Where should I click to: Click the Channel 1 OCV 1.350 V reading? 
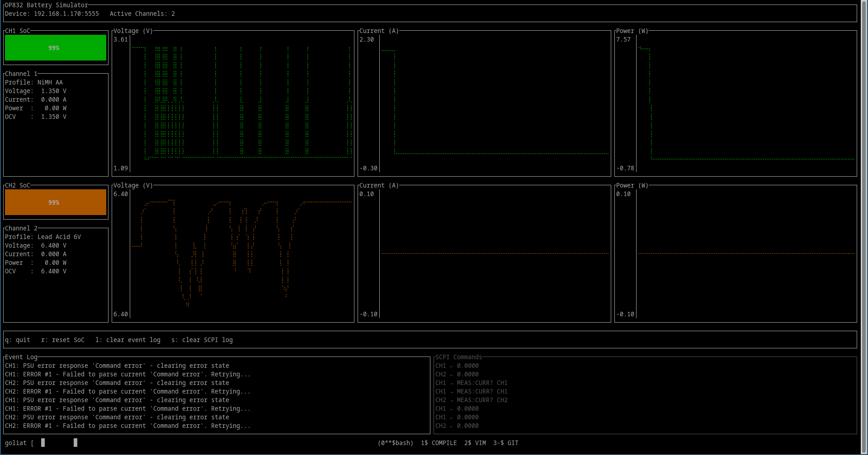(x=35, y=117)
